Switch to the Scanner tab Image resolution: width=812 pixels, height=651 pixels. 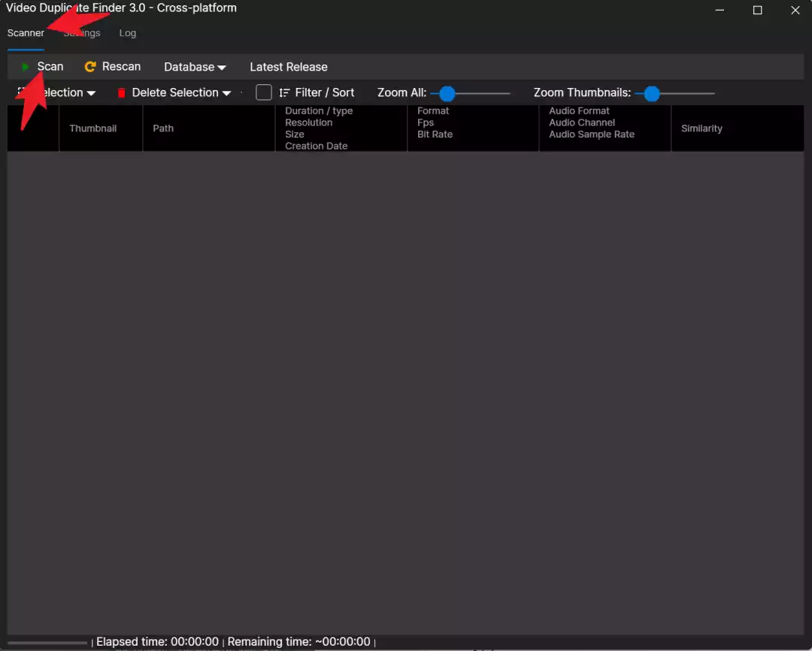[x=26, y=33]
